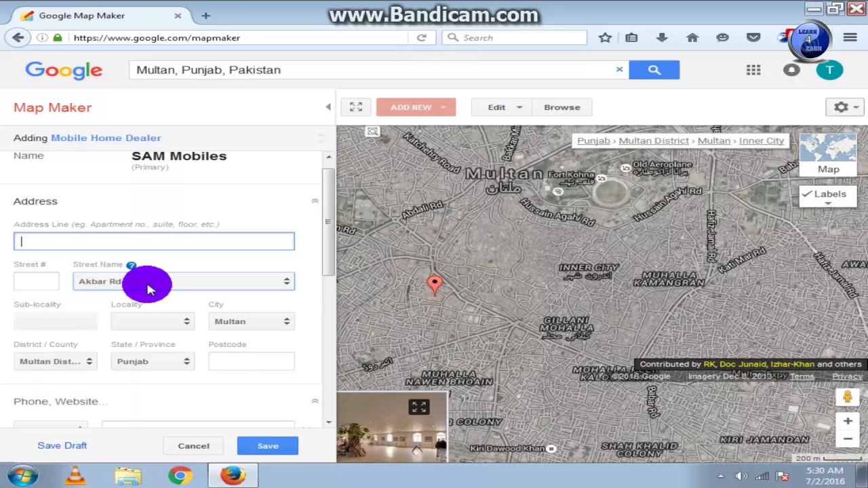Viewport: 868px width, 488px height.
Task: Click the Save Draft link
Action: 62,445
